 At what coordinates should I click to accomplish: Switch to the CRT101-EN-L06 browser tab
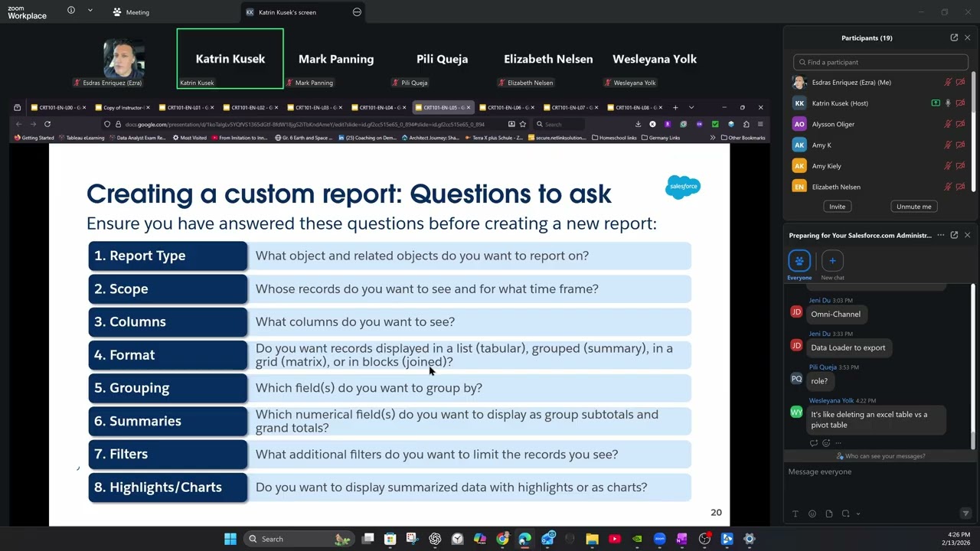[508, 107]
